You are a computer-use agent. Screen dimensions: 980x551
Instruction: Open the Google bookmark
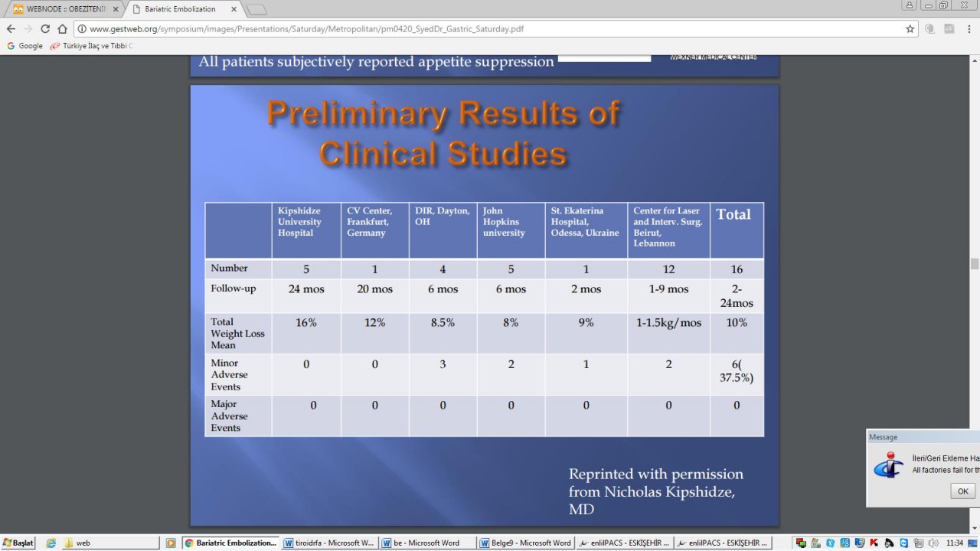pos(24,46)
